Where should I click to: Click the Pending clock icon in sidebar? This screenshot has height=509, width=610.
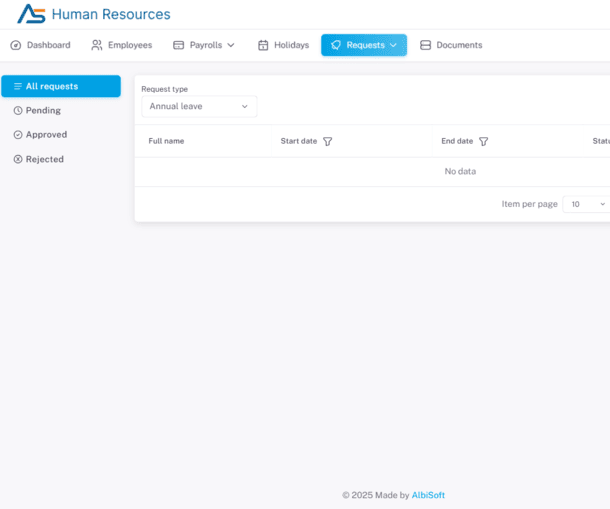(x=18, y=111)
